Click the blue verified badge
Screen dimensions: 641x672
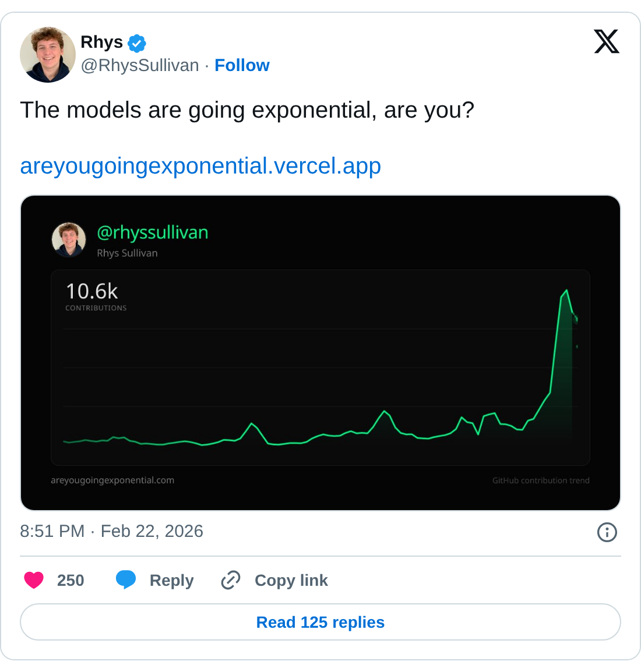point(137,43)
